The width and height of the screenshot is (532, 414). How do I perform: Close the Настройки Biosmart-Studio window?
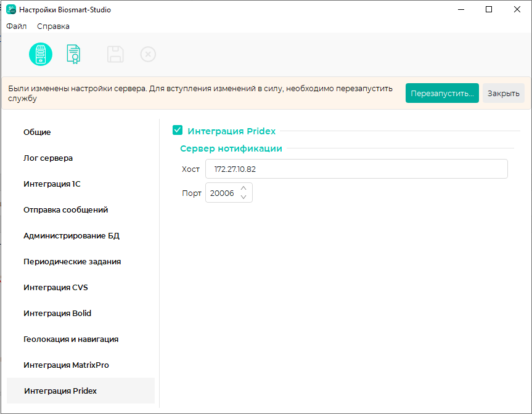point(517,9)
